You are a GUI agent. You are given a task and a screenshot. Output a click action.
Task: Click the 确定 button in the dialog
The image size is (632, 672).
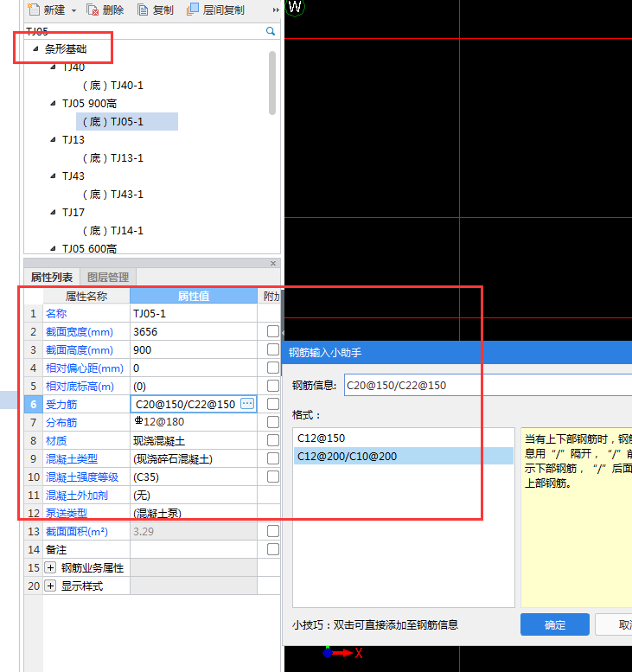pyautogui.click(x=555, y=624)
